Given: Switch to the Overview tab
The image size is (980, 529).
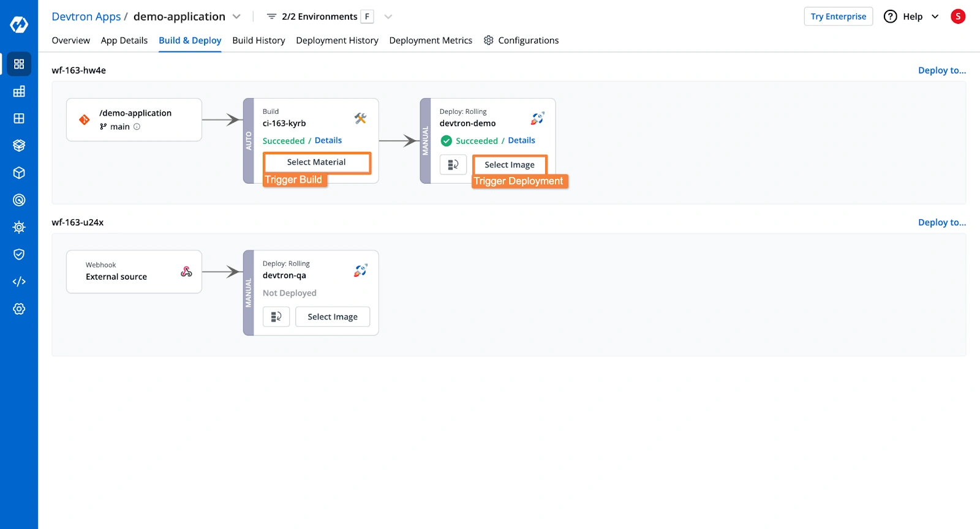Looking at the screenshot, I should pos(71,40).
